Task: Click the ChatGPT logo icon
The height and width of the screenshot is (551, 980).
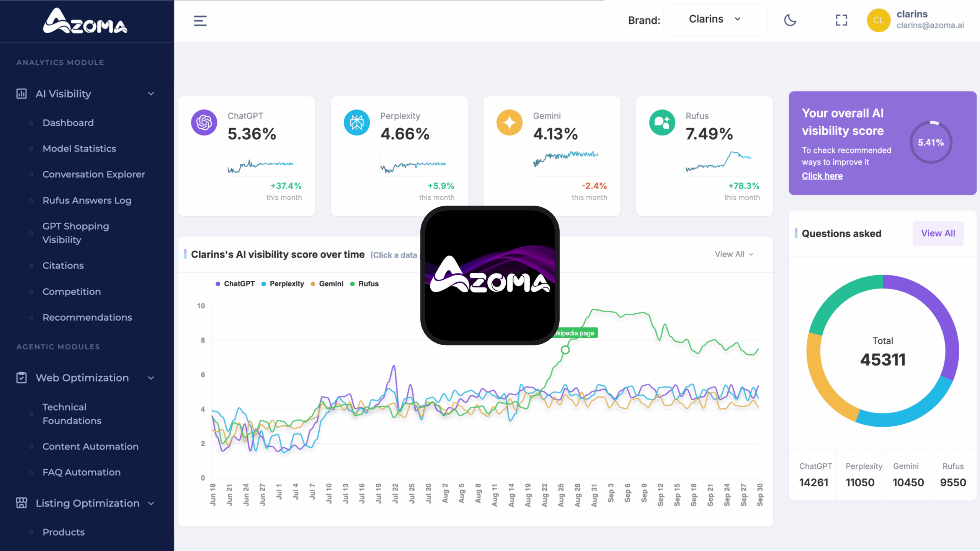Action: 204,122
